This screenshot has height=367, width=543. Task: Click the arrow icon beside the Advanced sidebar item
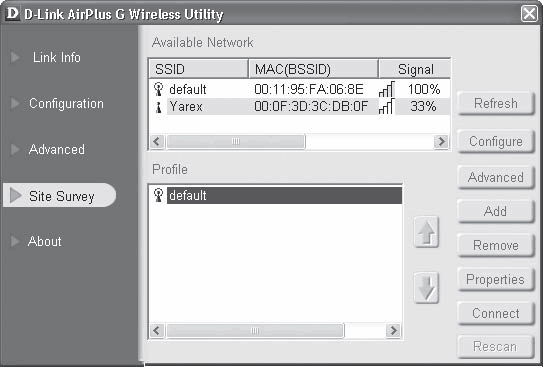[x=15, y=149]
